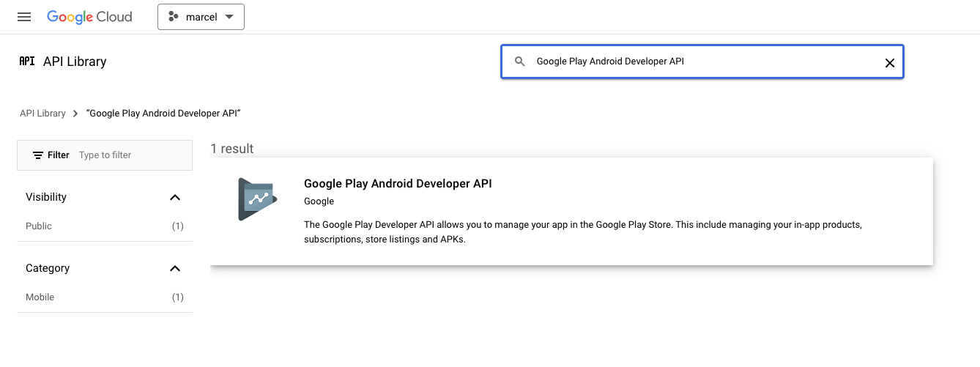The image size is (980, 367).
Task: Click the Google Play Developer API icon
Action: coord(257,199)
